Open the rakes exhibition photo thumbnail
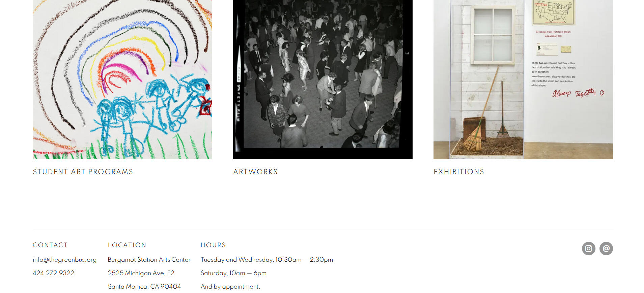 523,79
